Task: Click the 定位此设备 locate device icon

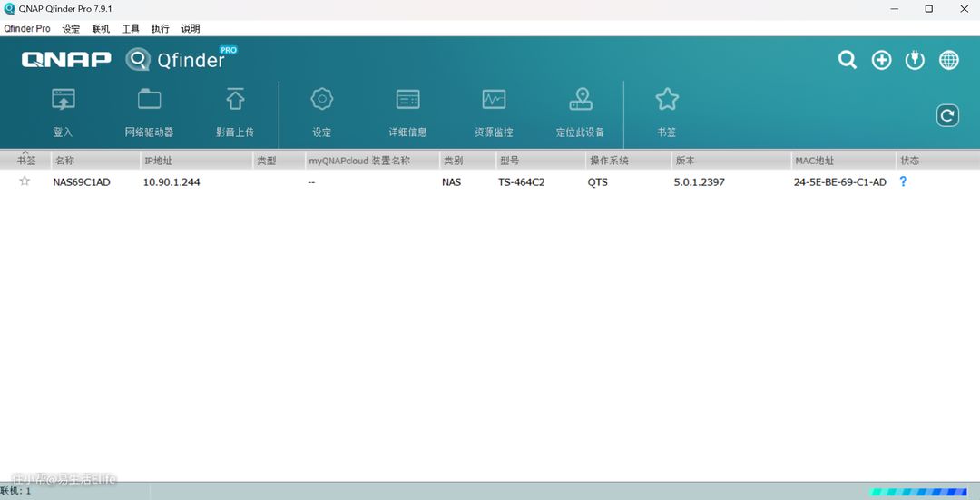Action: click(580, 100)
